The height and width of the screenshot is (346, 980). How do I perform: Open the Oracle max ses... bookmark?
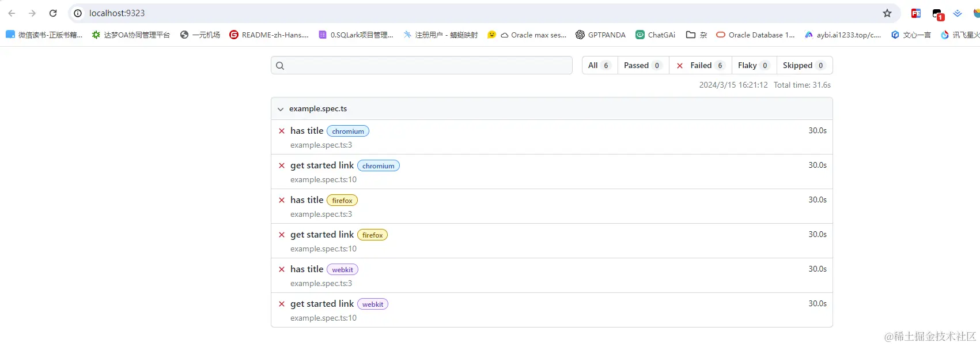point(527,35)
